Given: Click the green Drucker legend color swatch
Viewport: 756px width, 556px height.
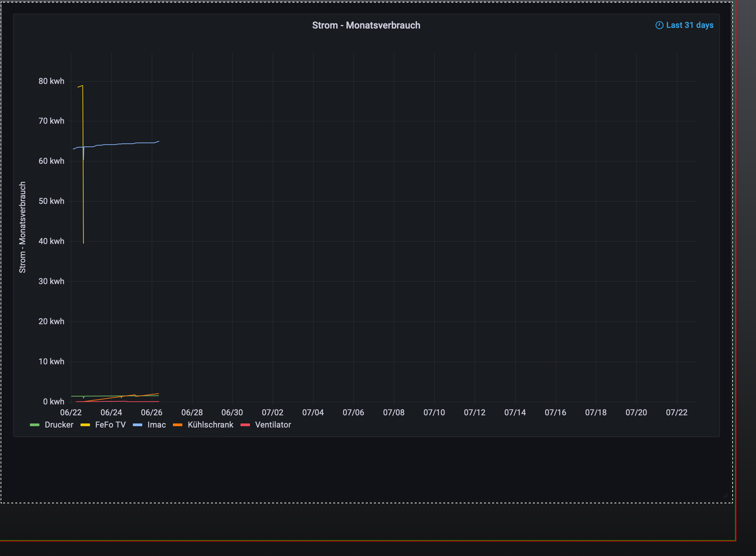Looking at the screenshot, I should pyautogui.click(x=35, y=425).
